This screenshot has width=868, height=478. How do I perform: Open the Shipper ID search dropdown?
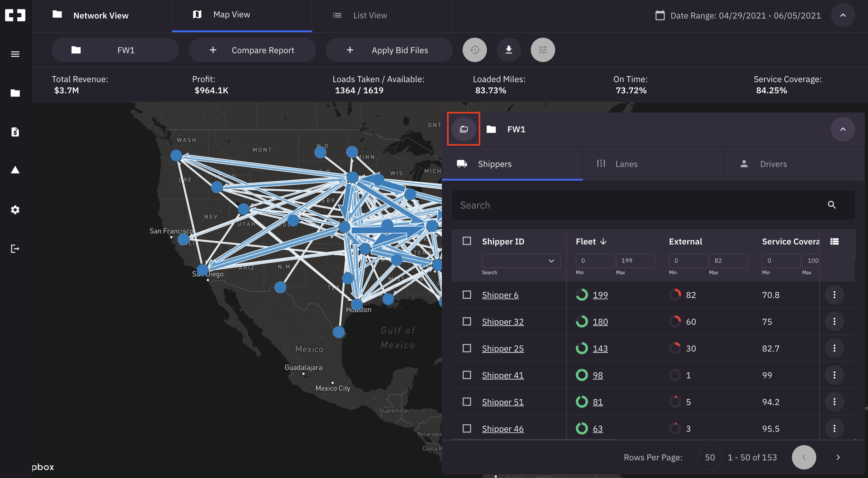pos(521,261)
